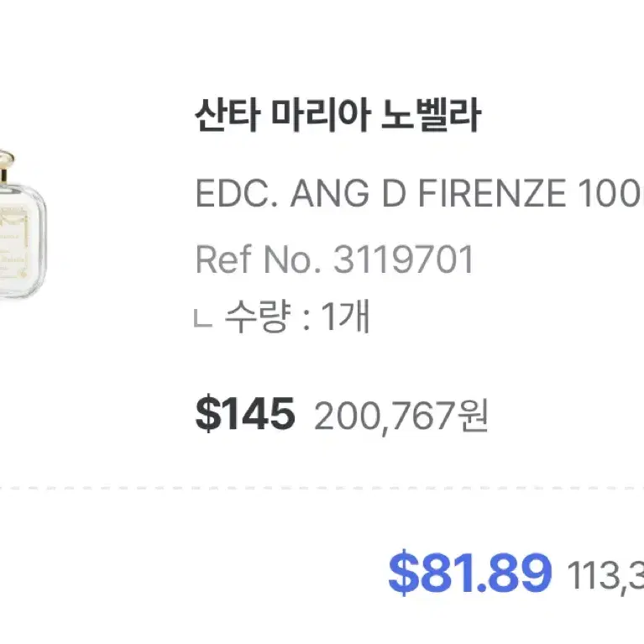The image size is (644, 644).
Task: Click the 200,767원 converted price
Action: pyautogui.click(x=401, y=416)
